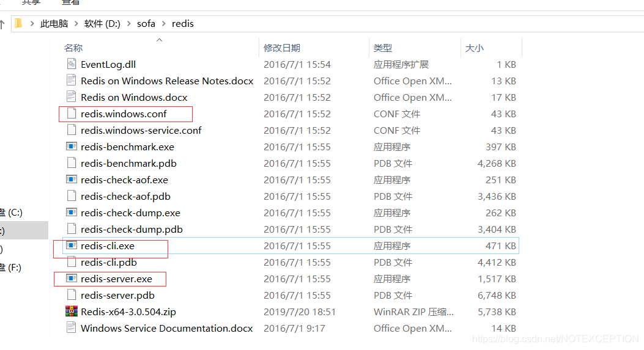The height and width of the screenshot is (350, 644).
Task: Select file name redis-cli.pdb
Action: click(x=109, y=262)
